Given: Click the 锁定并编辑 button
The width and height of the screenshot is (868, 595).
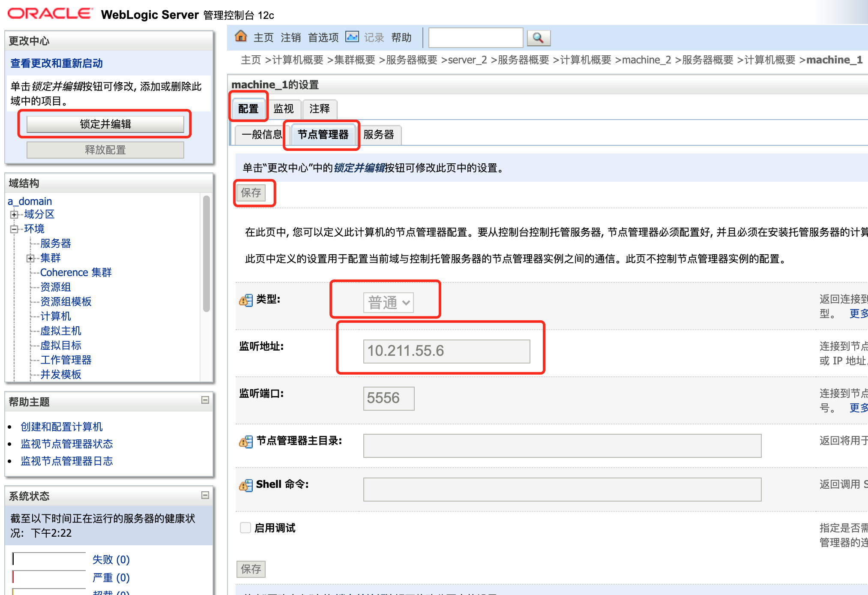Looking at the screenshot, I should tap(105, 124).
